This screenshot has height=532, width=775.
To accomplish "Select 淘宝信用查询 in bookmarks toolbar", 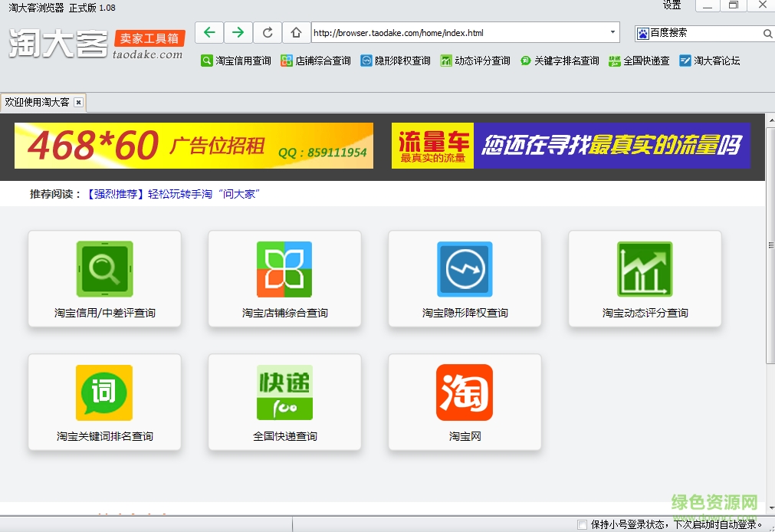I will point(236,61).
